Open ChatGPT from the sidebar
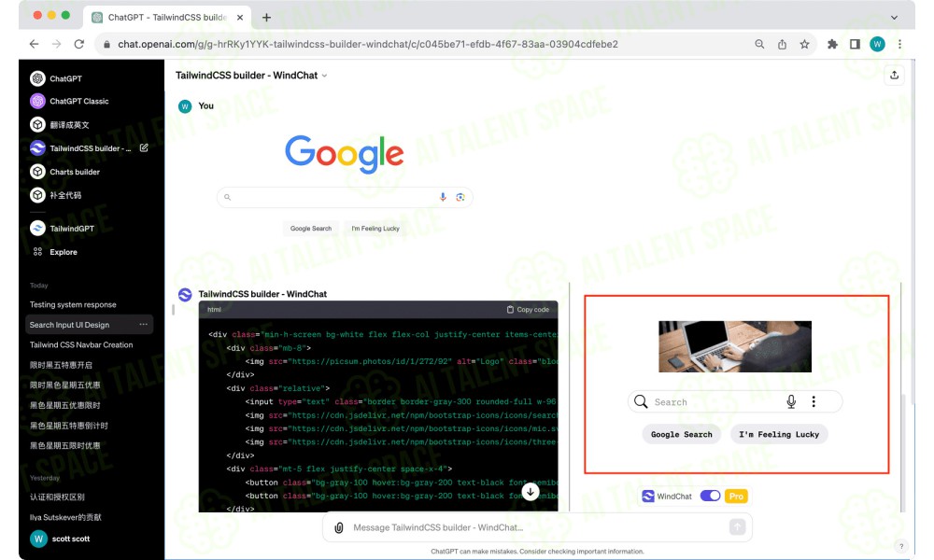This screenshot has width=934, height=560. tap(65, 78)
